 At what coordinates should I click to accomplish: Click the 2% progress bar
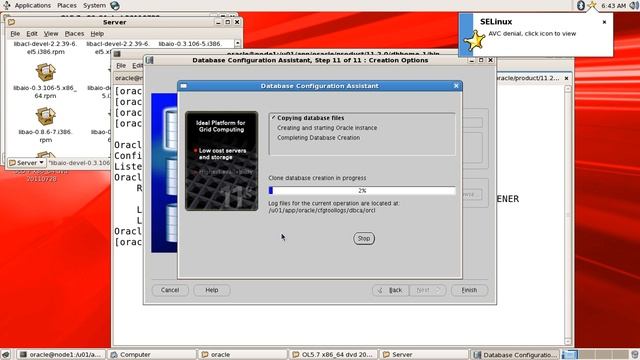click(362, 191)
